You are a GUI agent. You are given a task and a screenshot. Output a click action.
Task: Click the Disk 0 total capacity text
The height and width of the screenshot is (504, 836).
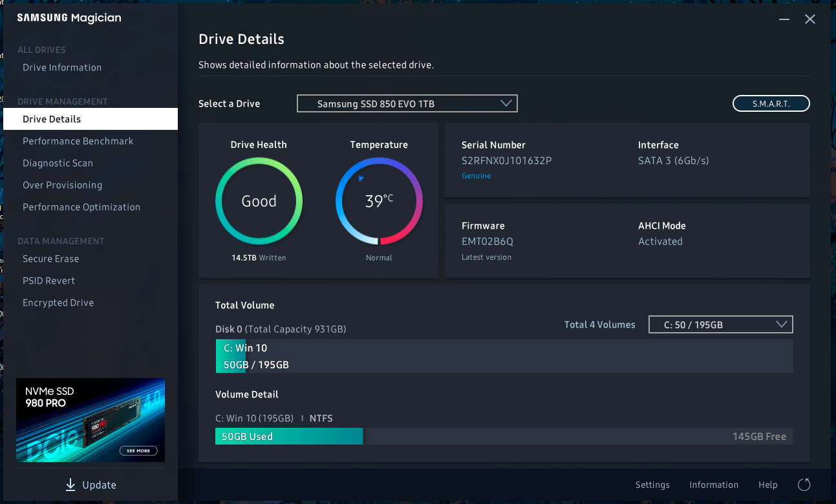point(281,329)
